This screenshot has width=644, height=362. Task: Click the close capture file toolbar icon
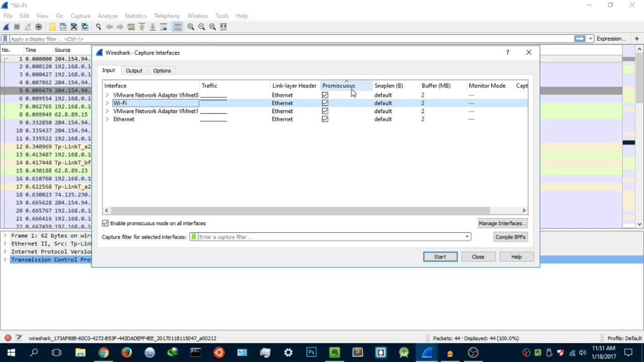tap(74, 27)
